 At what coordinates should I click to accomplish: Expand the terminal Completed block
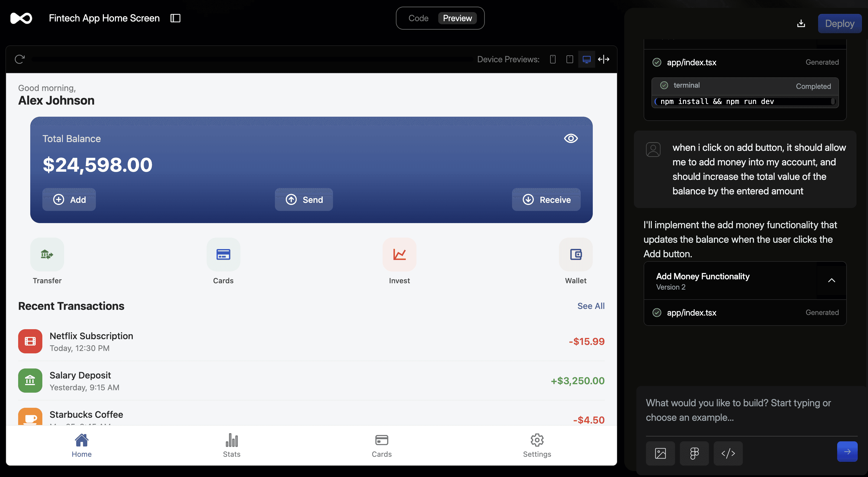[745, 86]
